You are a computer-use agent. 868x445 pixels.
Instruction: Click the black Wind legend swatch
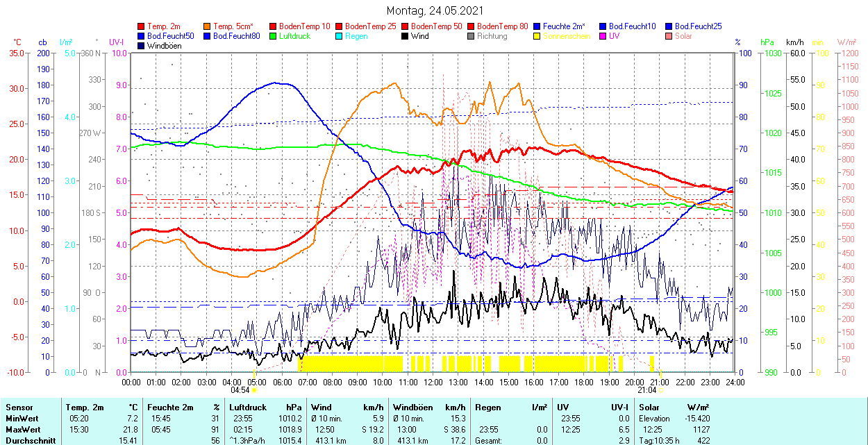[x=405, y=36]
